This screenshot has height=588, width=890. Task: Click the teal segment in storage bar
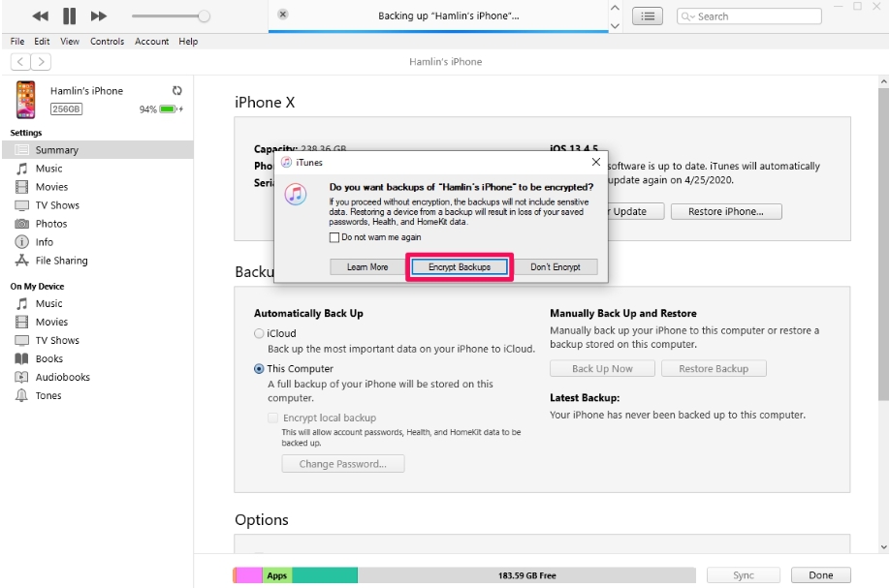pyautogui.click(x=325, y=575)
